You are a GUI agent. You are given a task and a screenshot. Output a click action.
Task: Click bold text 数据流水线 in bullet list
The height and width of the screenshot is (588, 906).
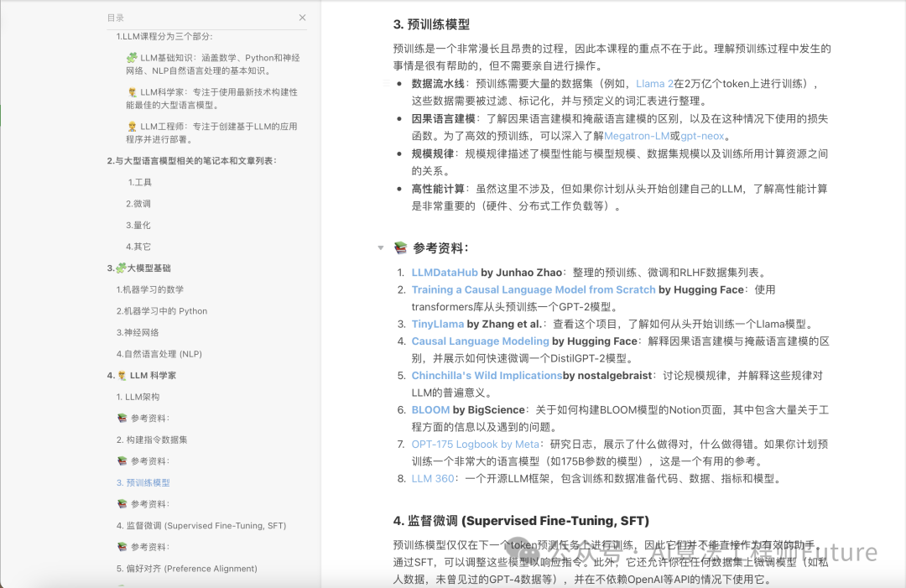pos(438,84)
